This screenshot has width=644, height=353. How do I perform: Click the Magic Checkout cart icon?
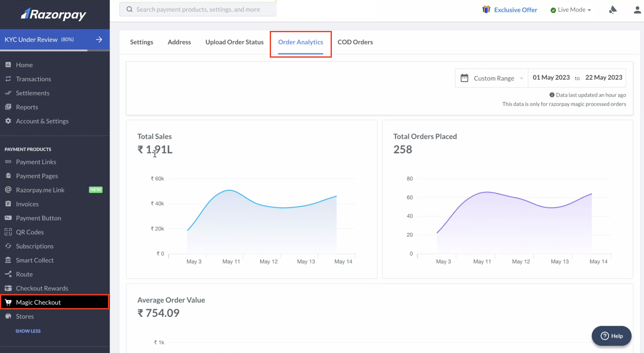[8, 302]
